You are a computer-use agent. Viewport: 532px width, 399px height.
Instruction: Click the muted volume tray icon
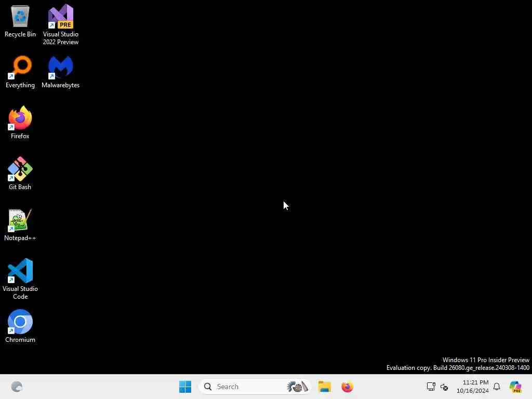coord(444,387)
